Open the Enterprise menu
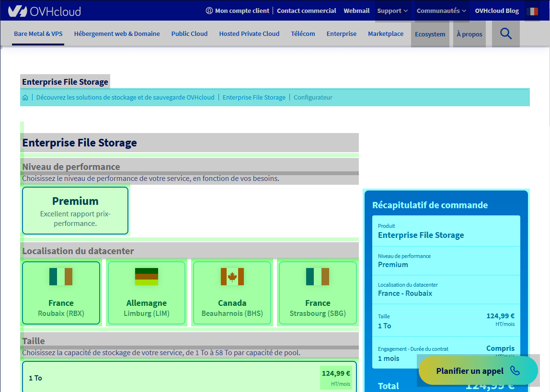550x392 pixels. click(x=341, y=34)
